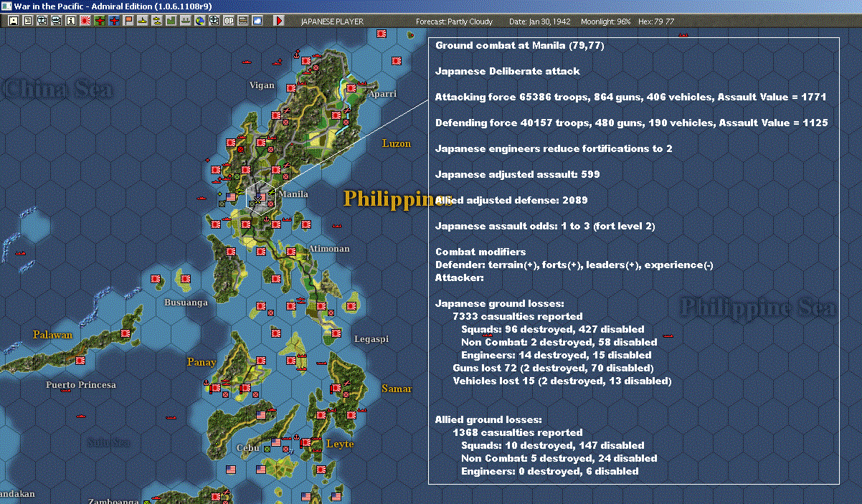Image resolution: width=862 pixels, height=504 pixels.
Task: Open the cloud weather icon
Action: pos(257,21)
